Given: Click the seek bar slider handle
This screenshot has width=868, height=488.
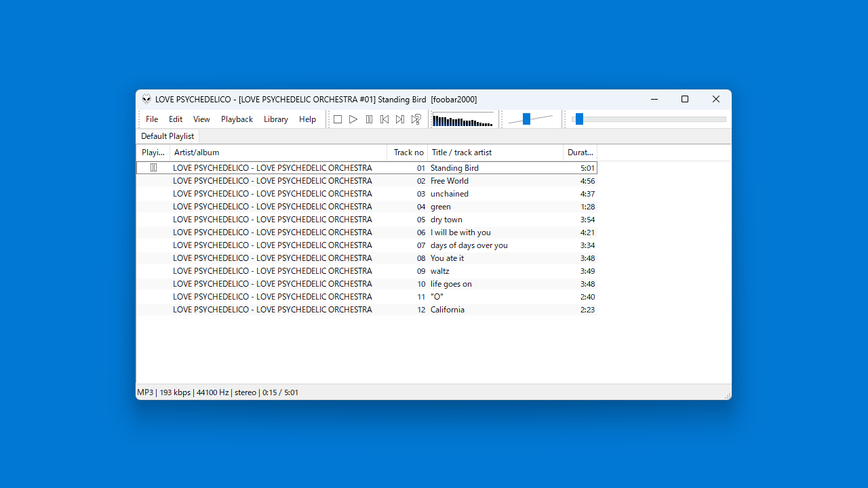Looking at the screenshot, I should point(579,119).
